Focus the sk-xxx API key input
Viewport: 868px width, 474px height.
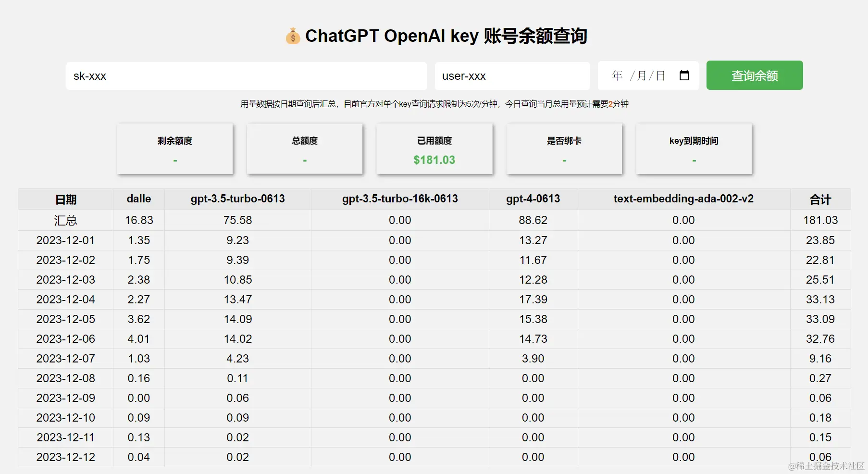click(x=247, y=76)
